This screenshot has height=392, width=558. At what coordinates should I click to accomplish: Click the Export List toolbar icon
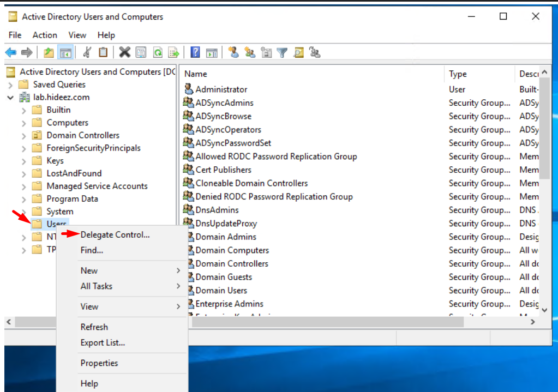173,52
